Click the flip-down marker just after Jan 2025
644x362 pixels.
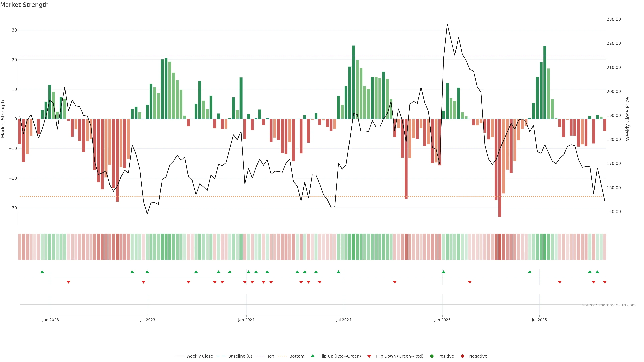tap(470, 282)
